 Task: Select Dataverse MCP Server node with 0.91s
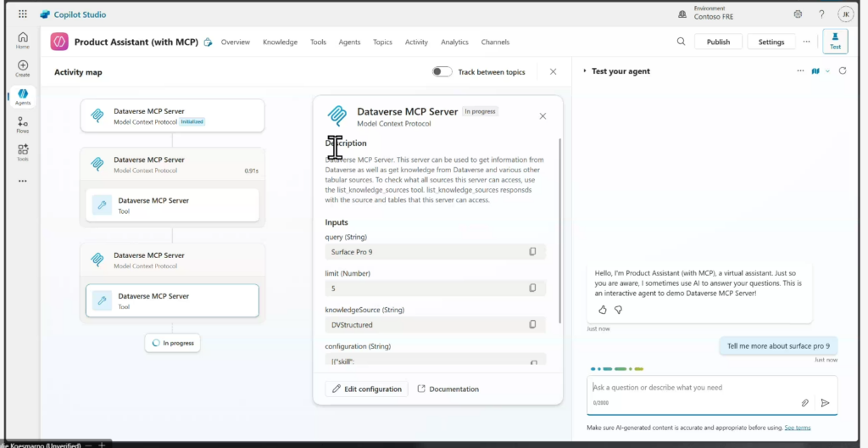click(x=172, y=164)
